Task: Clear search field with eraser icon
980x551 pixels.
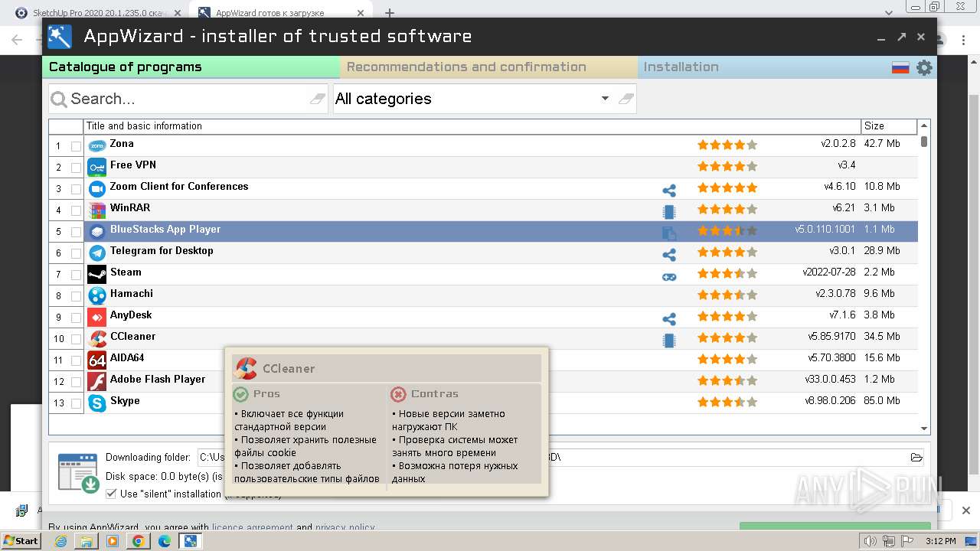Action: [317, 99]
